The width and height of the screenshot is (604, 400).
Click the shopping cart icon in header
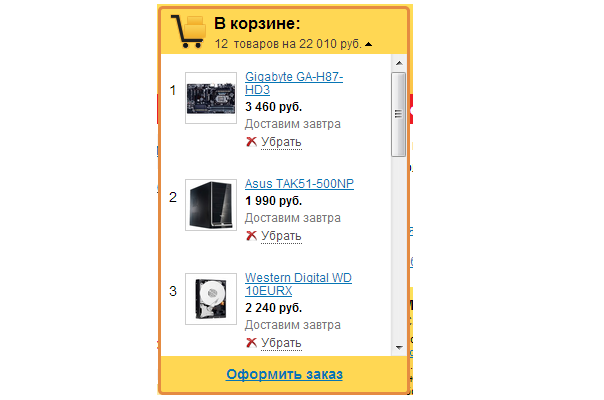pyautogui.click(x=188, y=32)
